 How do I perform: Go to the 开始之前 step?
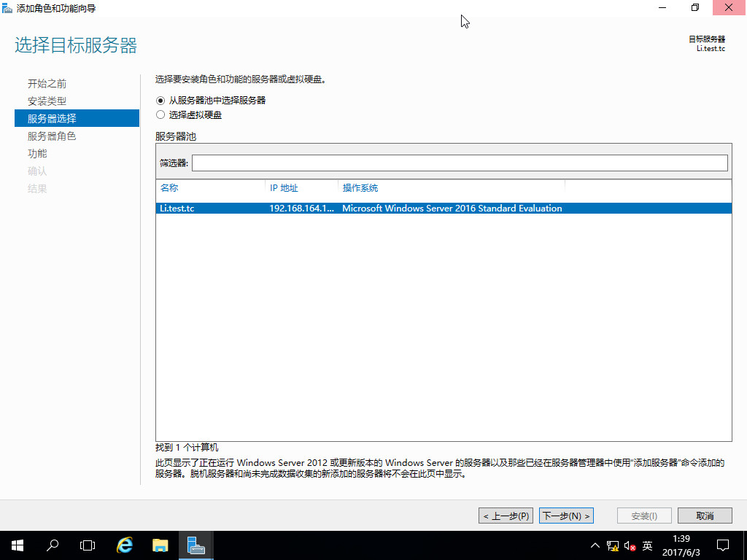47,84
